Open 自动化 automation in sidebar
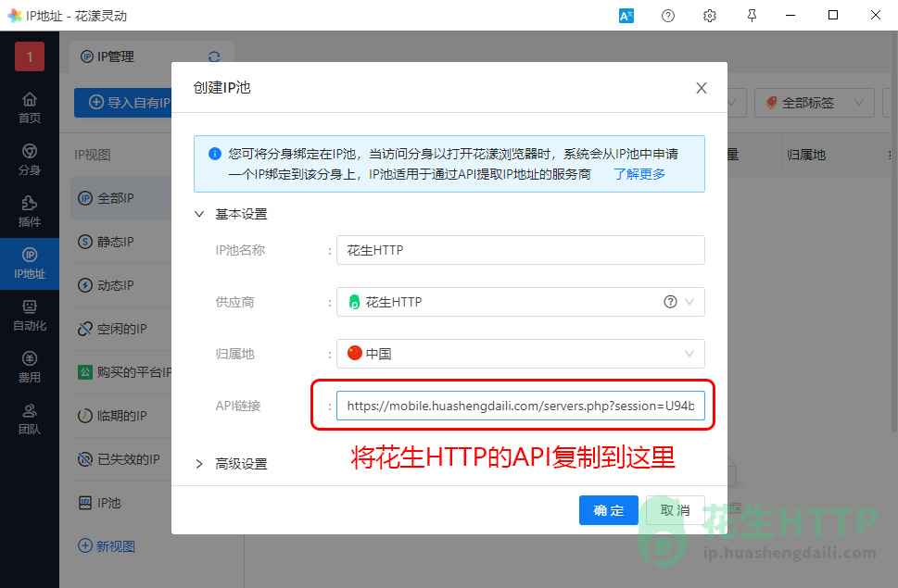Image resolution: width=898 pixels, height=588 pixels. pos(30,316)
